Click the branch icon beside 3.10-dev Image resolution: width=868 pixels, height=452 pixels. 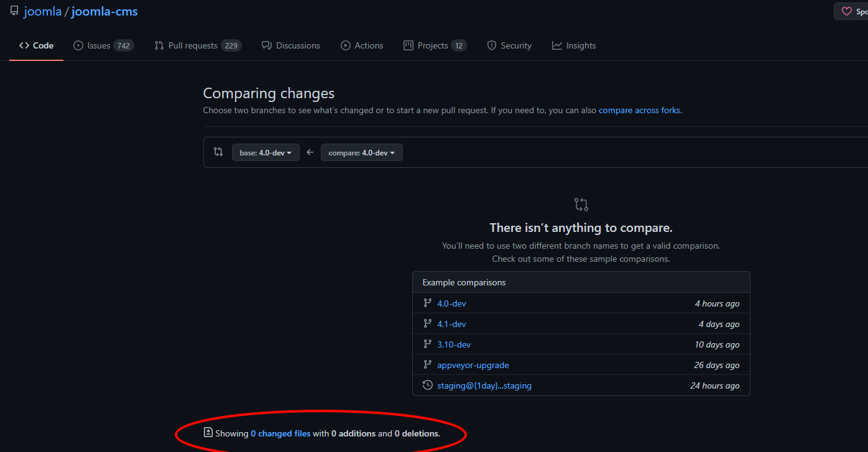(x=427, y=344)
